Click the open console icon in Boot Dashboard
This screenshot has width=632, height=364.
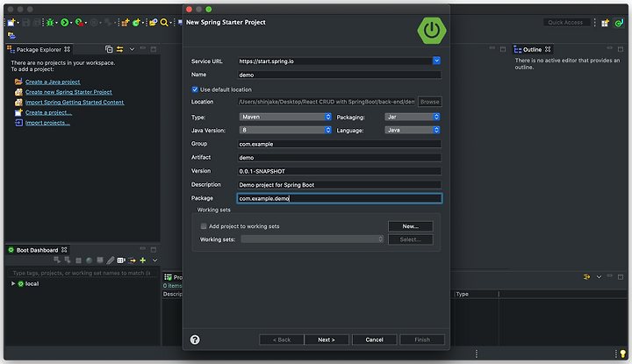pyautogui.click(x=99, y=261)
